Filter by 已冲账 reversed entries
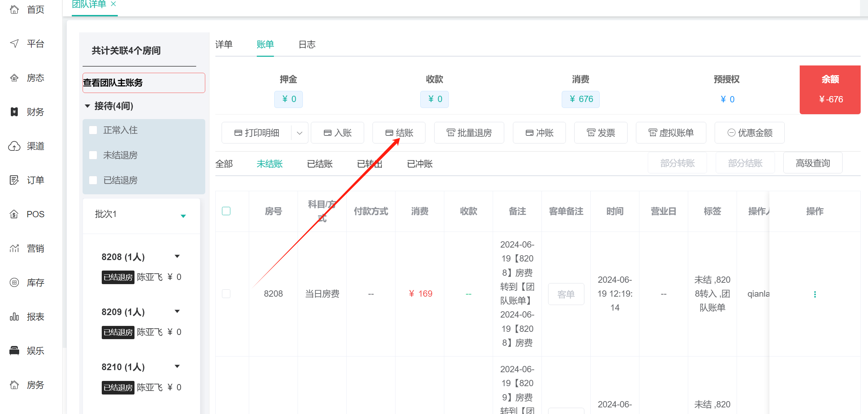 (x=420, y=164)
